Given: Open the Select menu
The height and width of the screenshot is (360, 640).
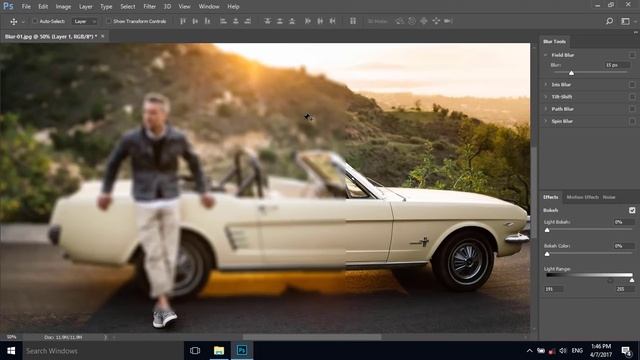Looking at the screenshot, I should tap(128, 7).
